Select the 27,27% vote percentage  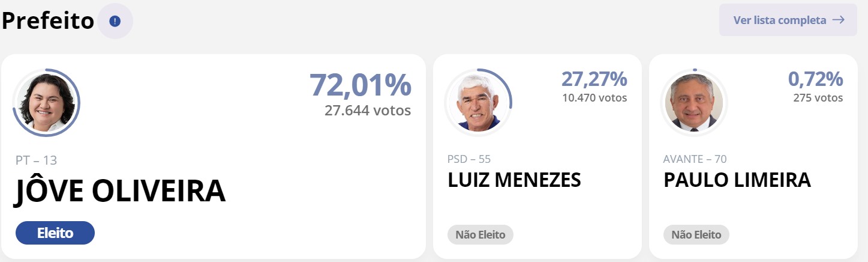[594, 79]
